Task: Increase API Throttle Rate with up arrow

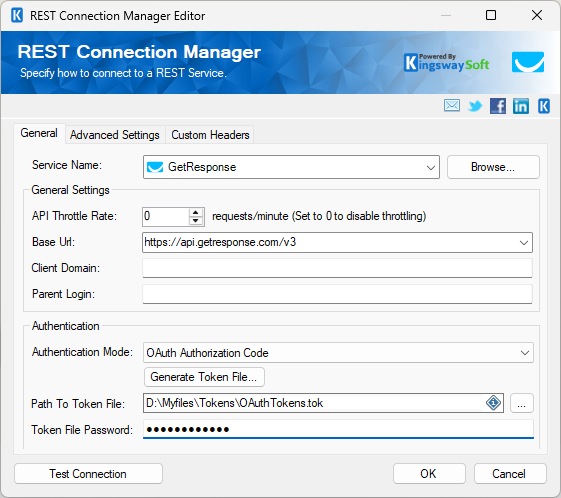Action: (x=195, y=212)
